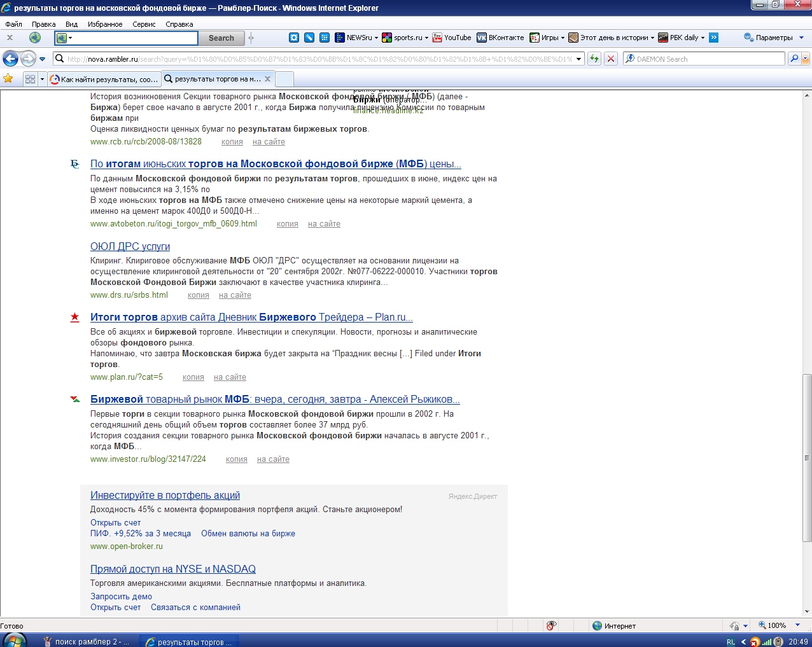Open the Биржевой товарный рынок МФБ link
The width and height of the screenshot is (812, 647).
coord(275,400)
